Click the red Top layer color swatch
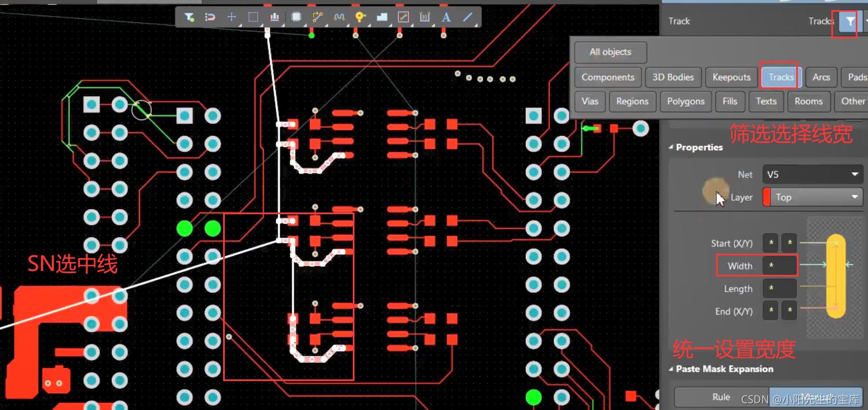The width and height of the screenshot is (868, 410). click(x=767, y=197)
